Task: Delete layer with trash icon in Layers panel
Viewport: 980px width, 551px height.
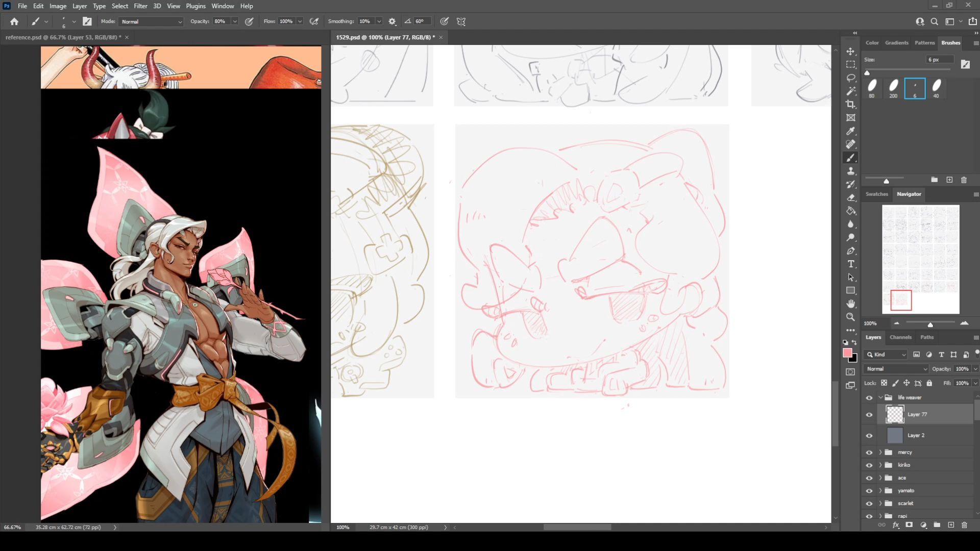Action: click(964, 524)
